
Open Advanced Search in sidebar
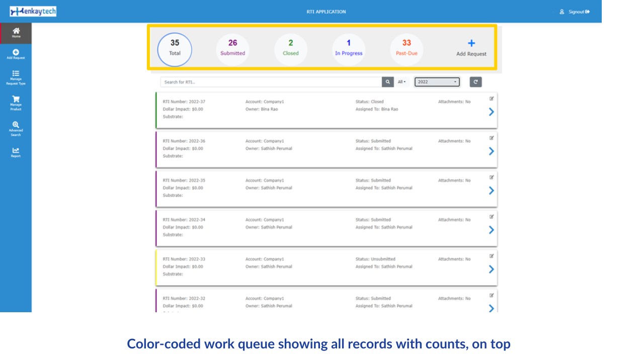pos(16,129)
